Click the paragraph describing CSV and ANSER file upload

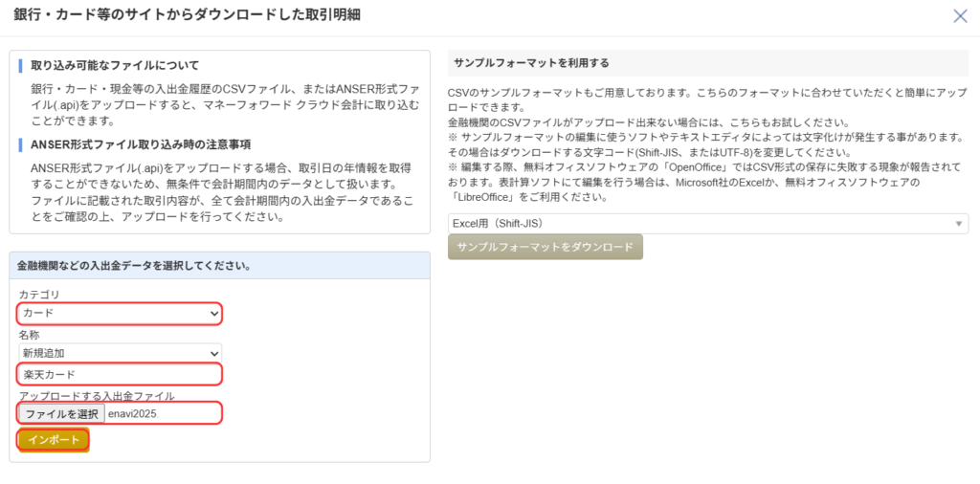click(220, 104)
